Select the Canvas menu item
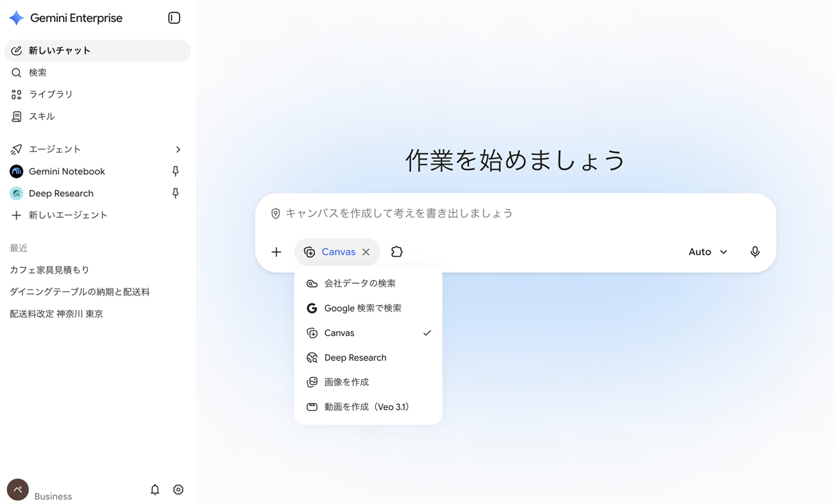 pyautogui.click(x=368, y=333)
